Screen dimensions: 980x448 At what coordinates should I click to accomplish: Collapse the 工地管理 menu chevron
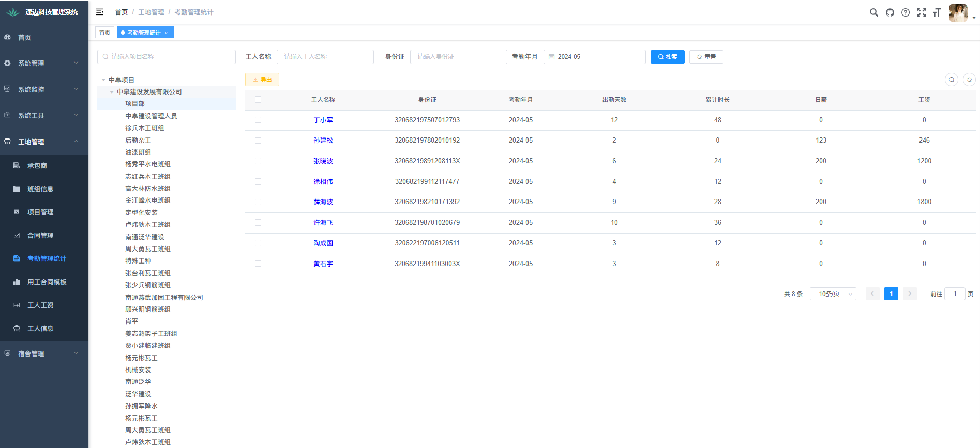pyautogui.click(x=76, y=141)
